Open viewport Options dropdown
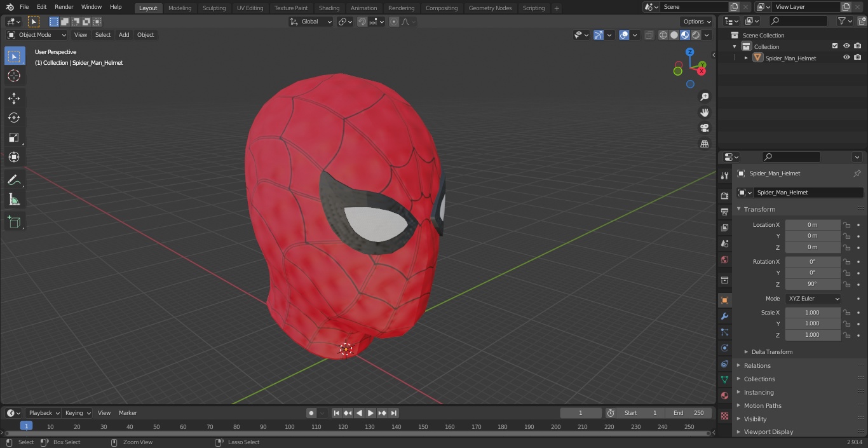This screenshot has width=868, height=448. [697, 22]
